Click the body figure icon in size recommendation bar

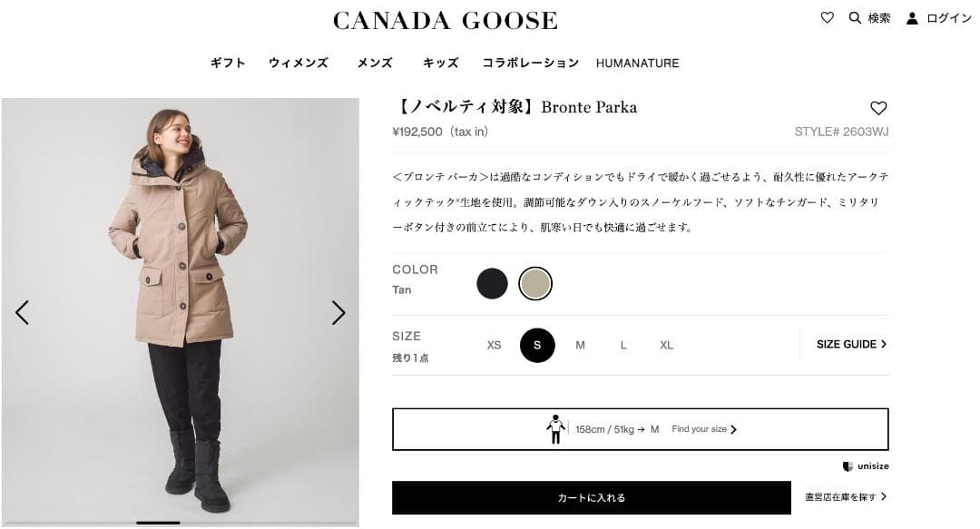pos(556,429)
